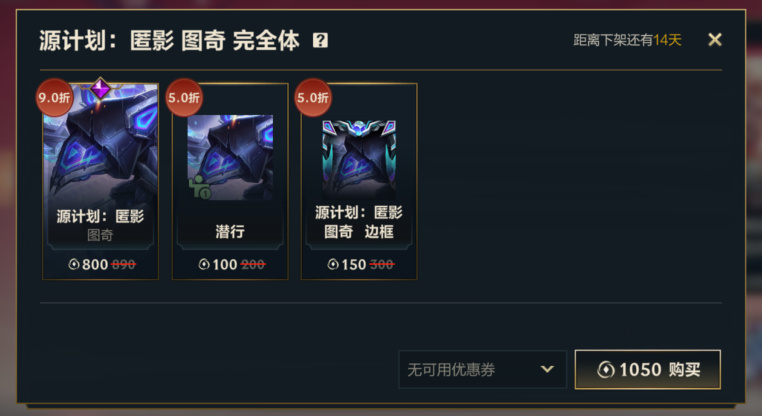The height and width of the screenshot is (416, 762).
Task: Click the purple gem icon on skin card
Action: point(101,89)
